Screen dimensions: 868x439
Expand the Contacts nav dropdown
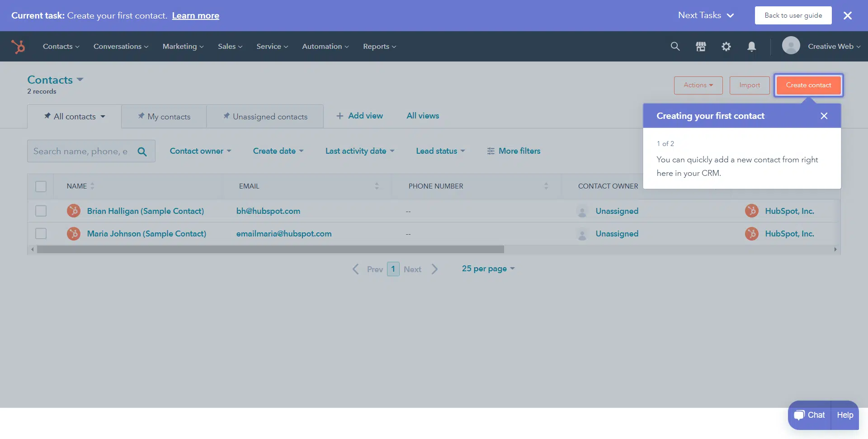(61, 46)
